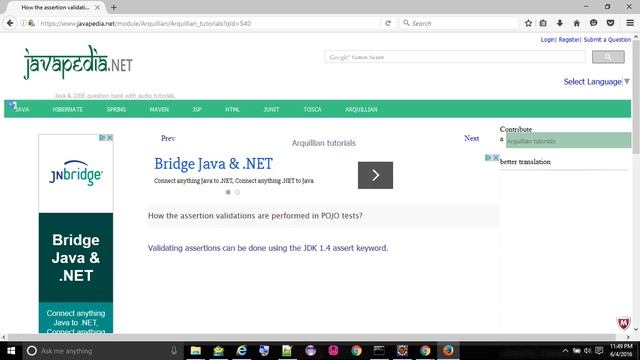
Task: Open the command prompt taskbar icon
Action: click(379, 351)
